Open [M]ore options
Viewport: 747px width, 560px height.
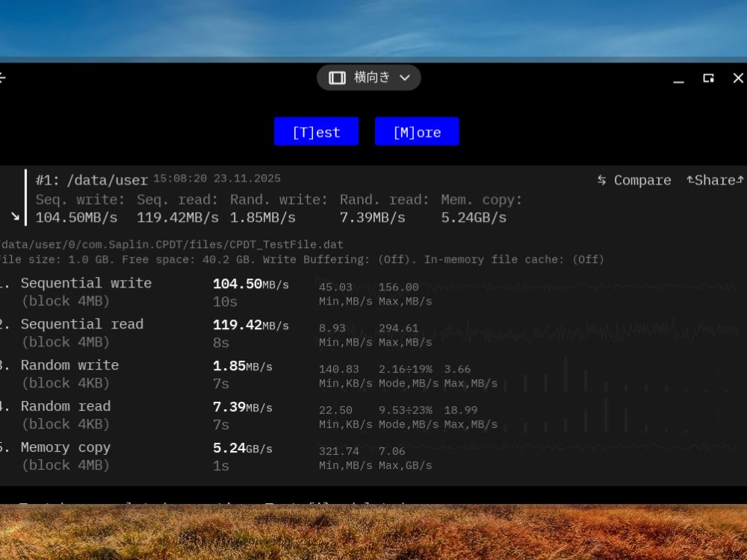(417, 131)
